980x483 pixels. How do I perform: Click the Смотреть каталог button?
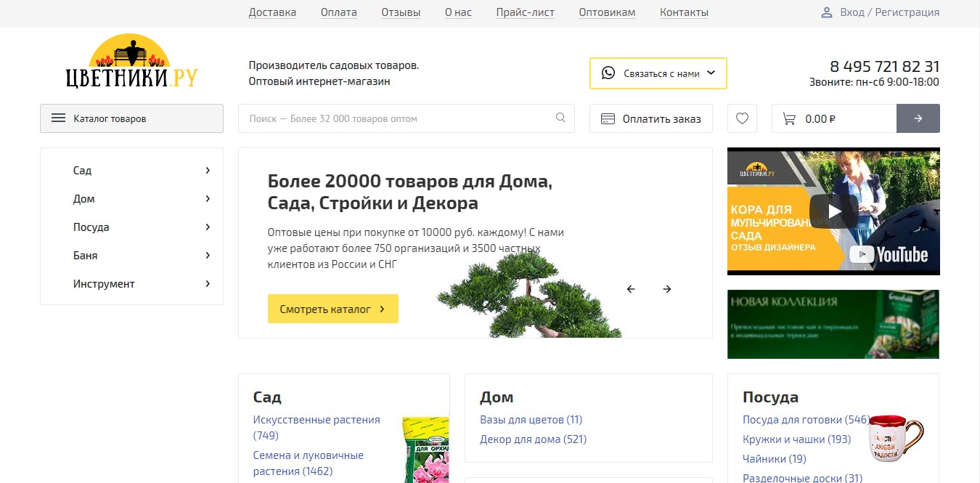[332, 309]
